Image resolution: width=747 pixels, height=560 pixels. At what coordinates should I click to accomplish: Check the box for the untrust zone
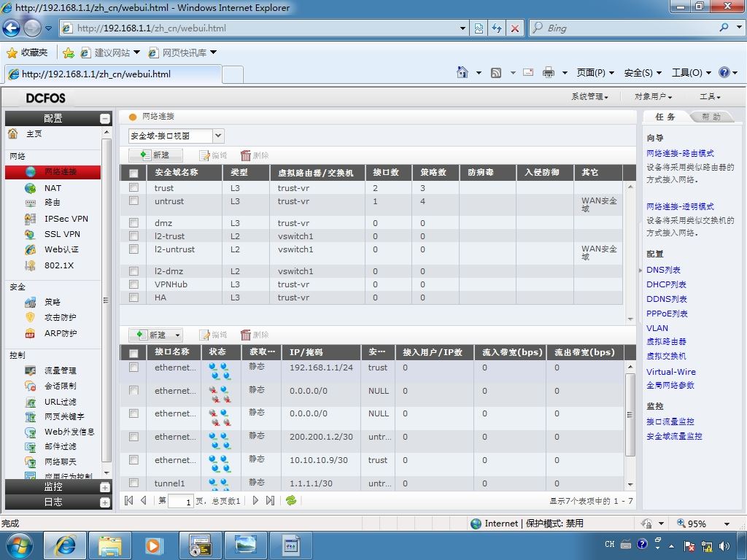click(x=134, y=201)
